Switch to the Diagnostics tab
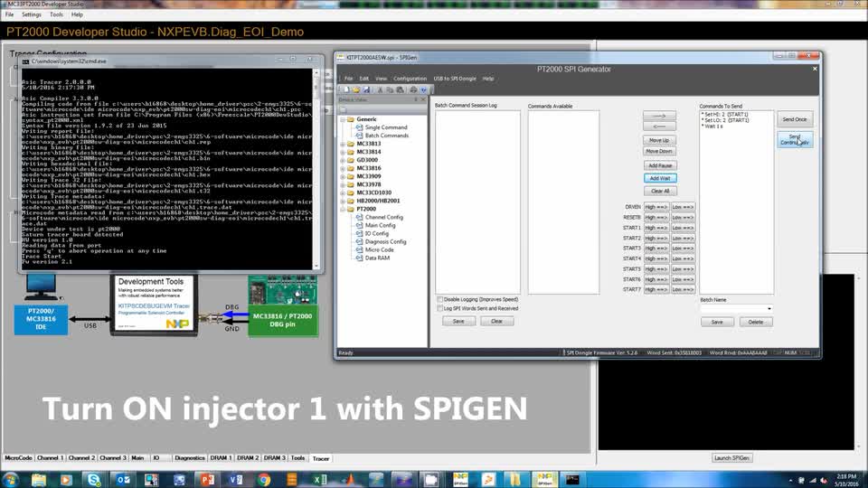 (x=190, y=458)
